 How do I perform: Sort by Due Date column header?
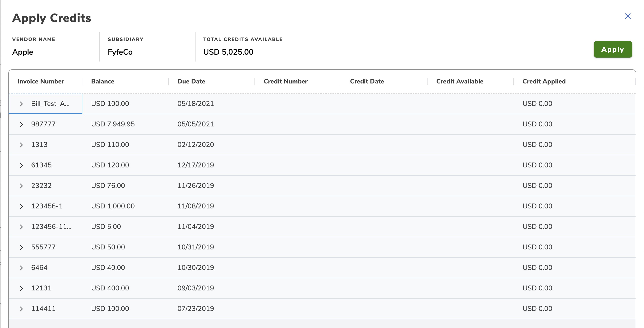(191, 81)
